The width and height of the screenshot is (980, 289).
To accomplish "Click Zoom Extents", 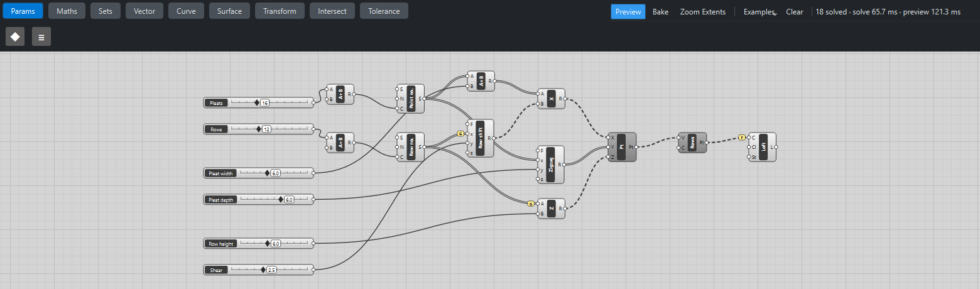I will [x=703, y=11].
